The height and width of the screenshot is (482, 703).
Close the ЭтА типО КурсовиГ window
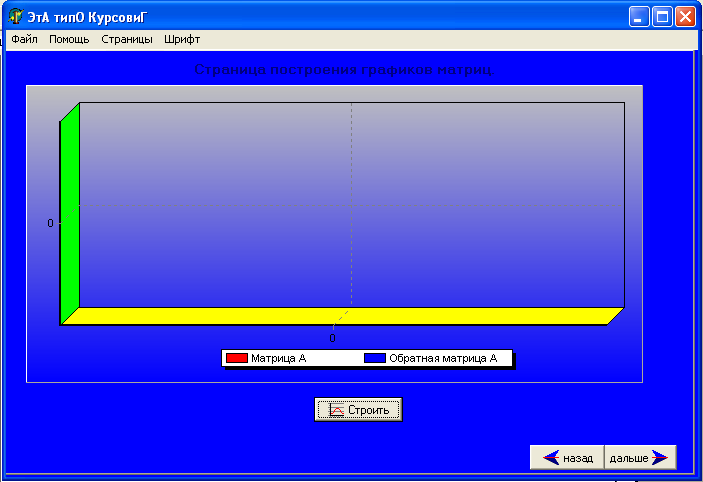click(x=686, y=17)
